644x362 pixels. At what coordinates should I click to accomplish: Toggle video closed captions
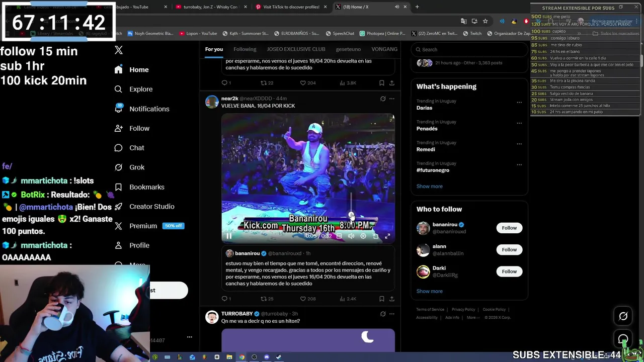coord(339,236)
